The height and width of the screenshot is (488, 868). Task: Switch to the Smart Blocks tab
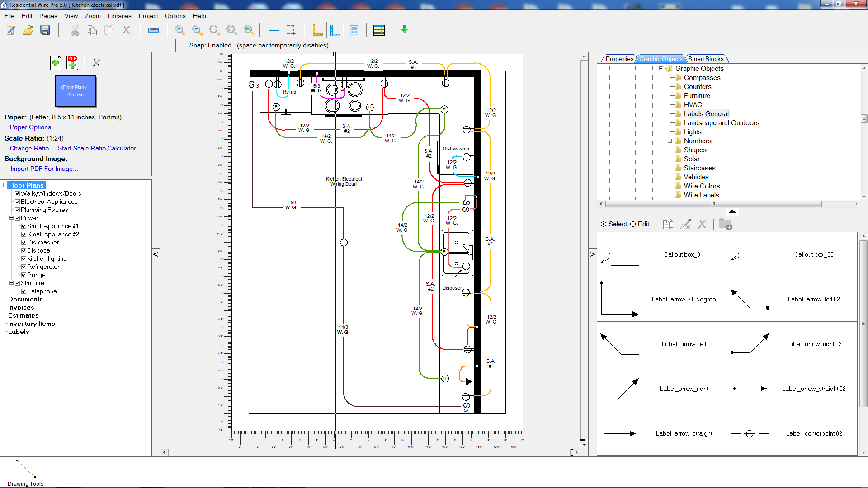coord(705,59)
